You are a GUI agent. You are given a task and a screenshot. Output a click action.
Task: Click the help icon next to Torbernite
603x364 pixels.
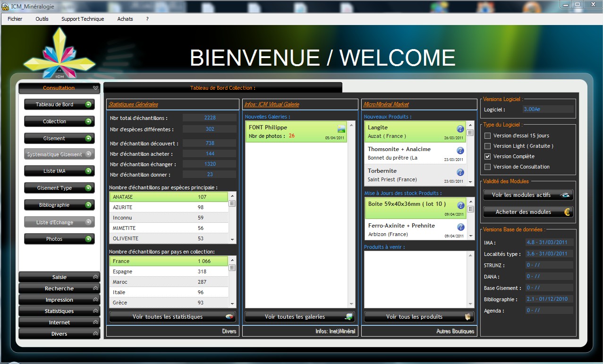pos(460,172)
